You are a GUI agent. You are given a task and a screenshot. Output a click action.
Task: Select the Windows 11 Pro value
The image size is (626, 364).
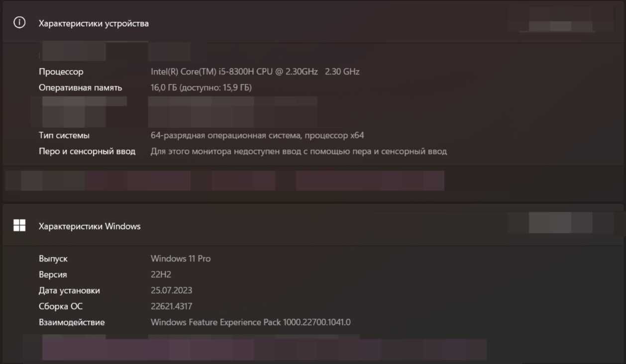coord(181,259)
